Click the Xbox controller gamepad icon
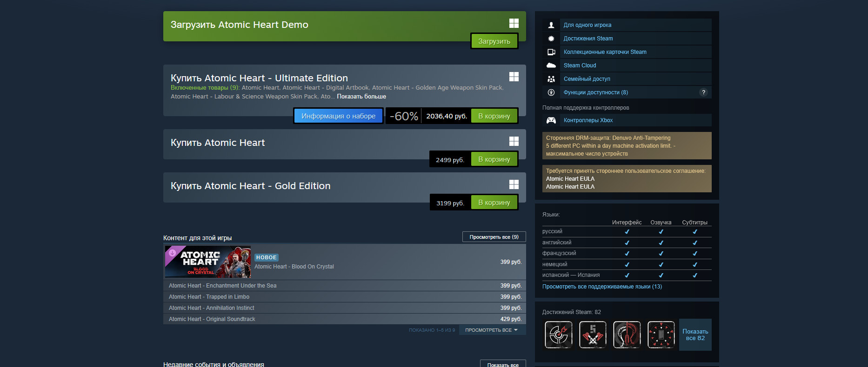868x367 pixels. coord(551,120)
